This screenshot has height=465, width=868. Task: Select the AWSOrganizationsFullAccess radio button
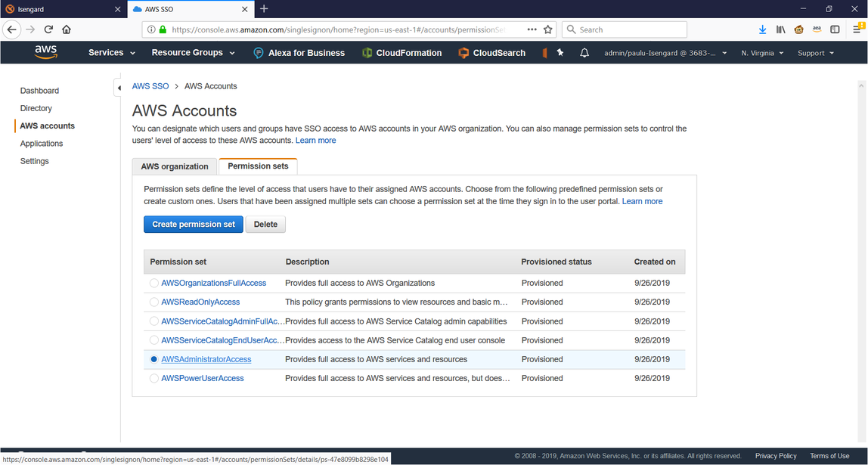click(x=154, y=283)
